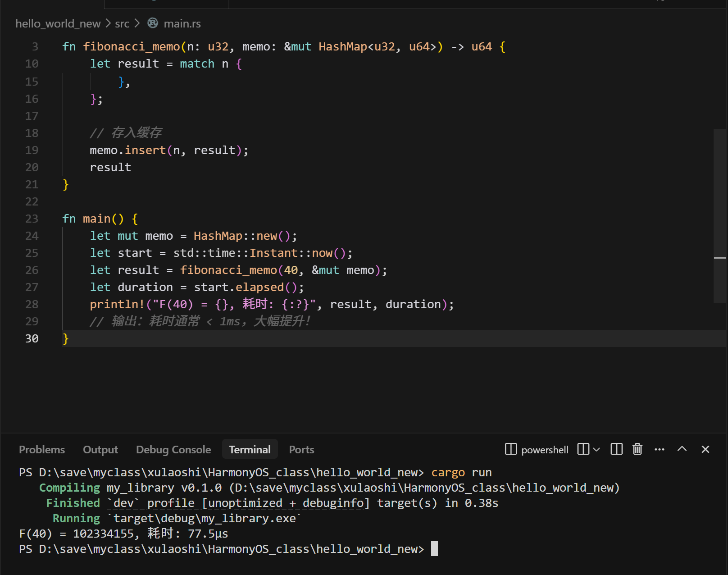
Task: Click the comment '// 存入缓存'
Action: click(126, 132)
